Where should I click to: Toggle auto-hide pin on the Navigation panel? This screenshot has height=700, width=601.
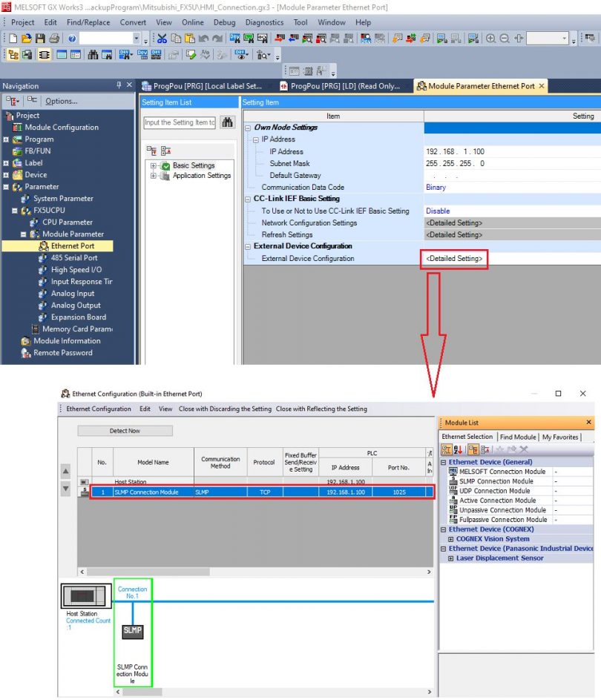tap(119, 85)
